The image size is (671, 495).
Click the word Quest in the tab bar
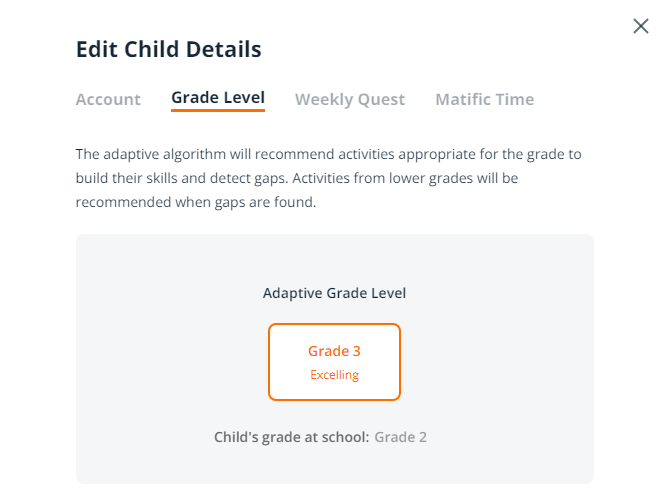381,100
